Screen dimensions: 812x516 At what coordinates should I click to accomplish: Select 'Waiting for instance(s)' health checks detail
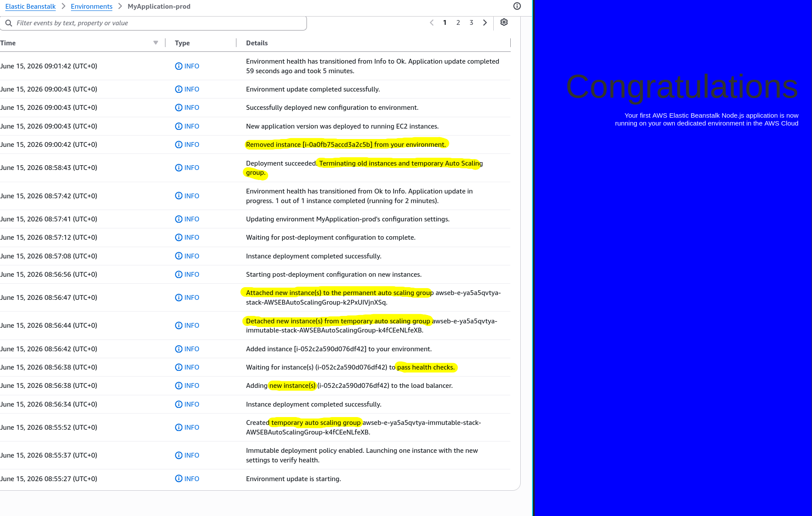pos(350,367)
